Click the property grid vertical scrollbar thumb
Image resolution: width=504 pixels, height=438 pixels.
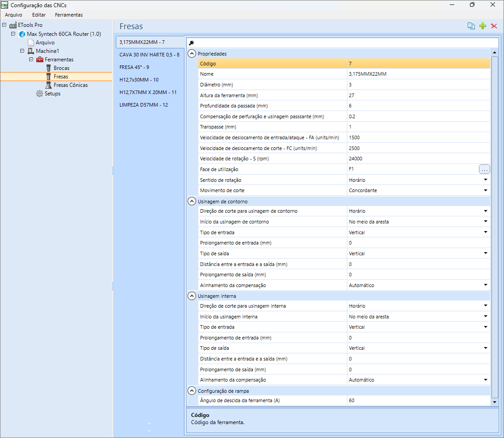pyautogui.click(x=494, y=227)
